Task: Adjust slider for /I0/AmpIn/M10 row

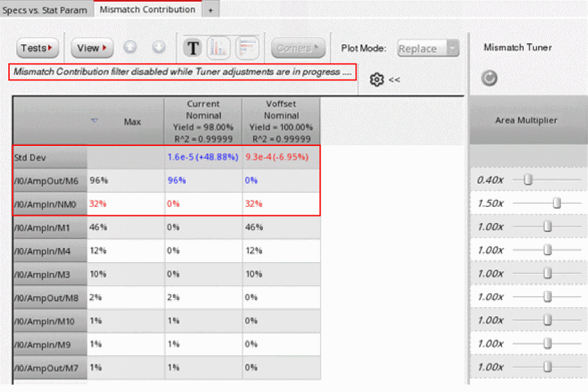Action: pos(548,320)
